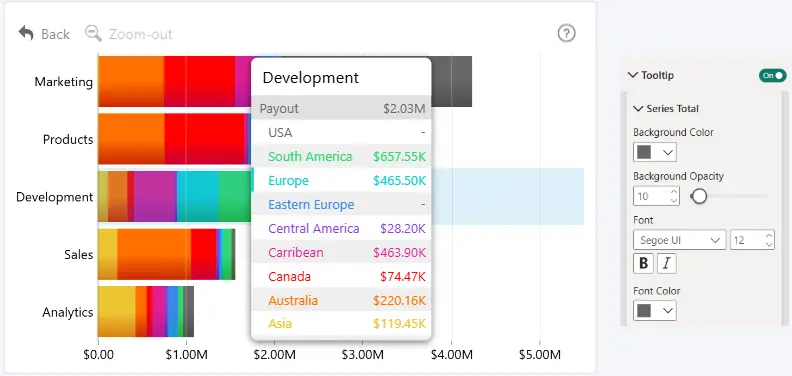Click the Zoom-out text button

[141, 34]
